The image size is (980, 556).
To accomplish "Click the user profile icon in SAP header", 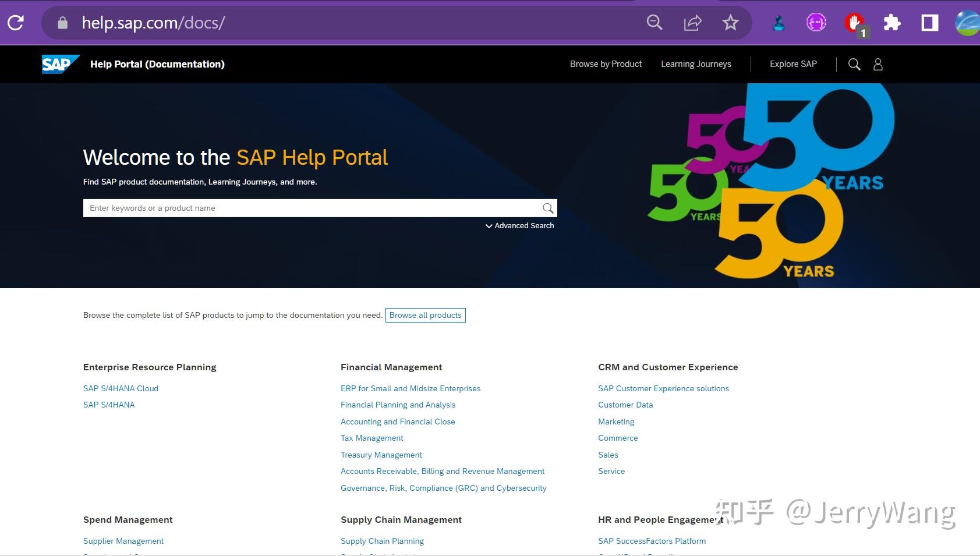I will click(x=878, y=64).
